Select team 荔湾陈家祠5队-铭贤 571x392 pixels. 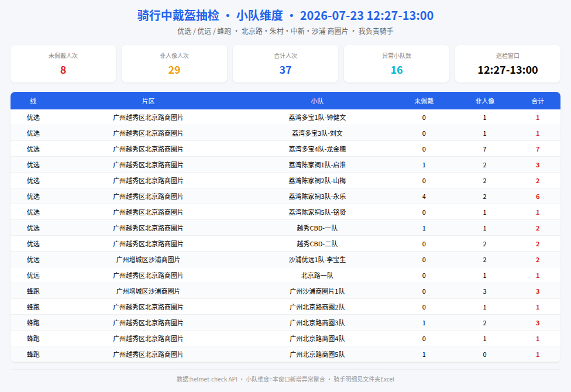point(317,212)
